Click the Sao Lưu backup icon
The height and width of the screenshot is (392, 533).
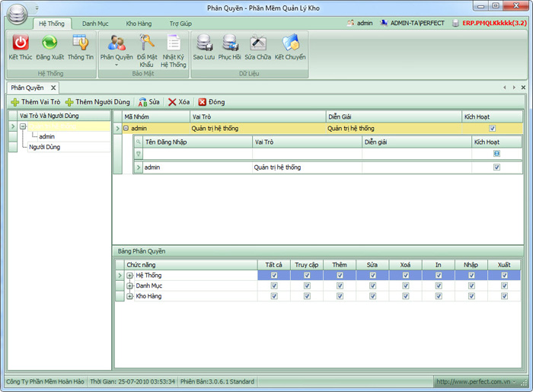pos(203,44)
